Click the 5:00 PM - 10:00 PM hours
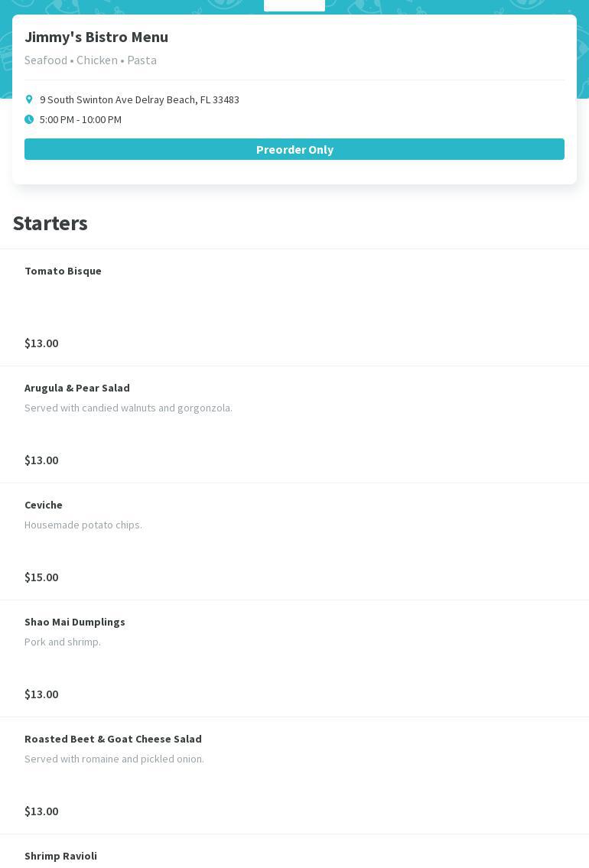Viewport: 589px width, 868px height. 80,119
